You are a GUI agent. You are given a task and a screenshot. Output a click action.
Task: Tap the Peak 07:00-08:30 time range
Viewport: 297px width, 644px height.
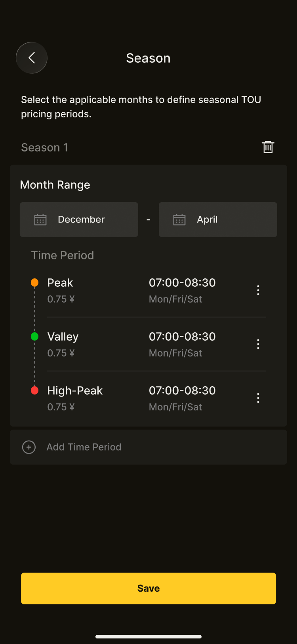pos(182,283)
